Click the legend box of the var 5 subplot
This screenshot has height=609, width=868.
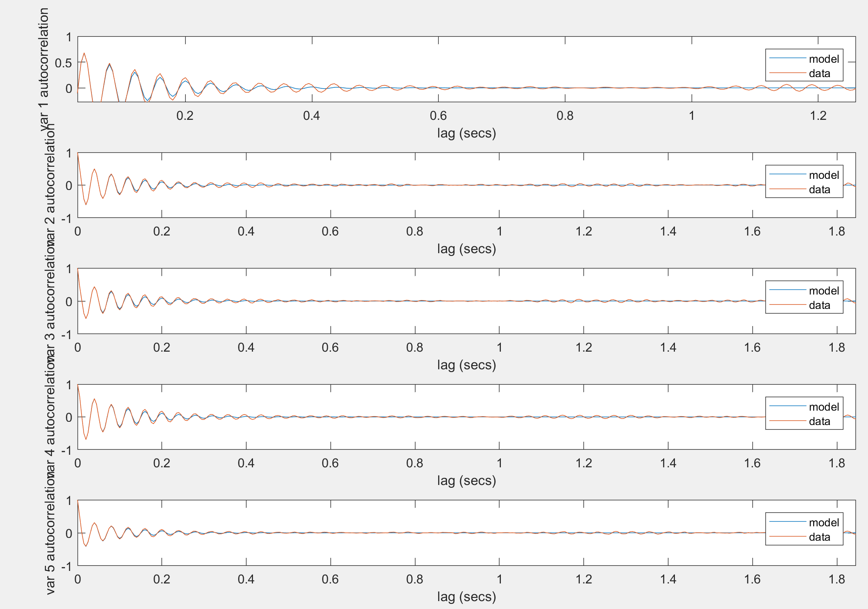click(804, 530)
